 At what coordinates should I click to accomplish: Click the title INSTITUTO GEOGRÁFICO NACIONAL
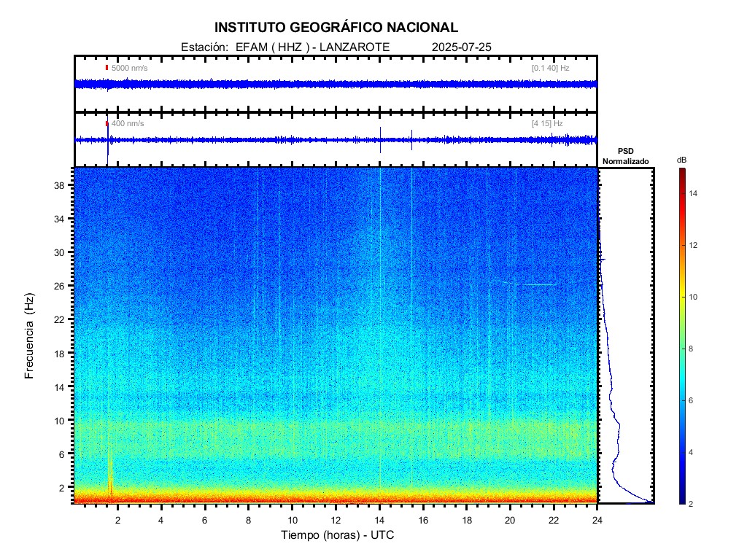pyautogui.click(x=336, y=28)
